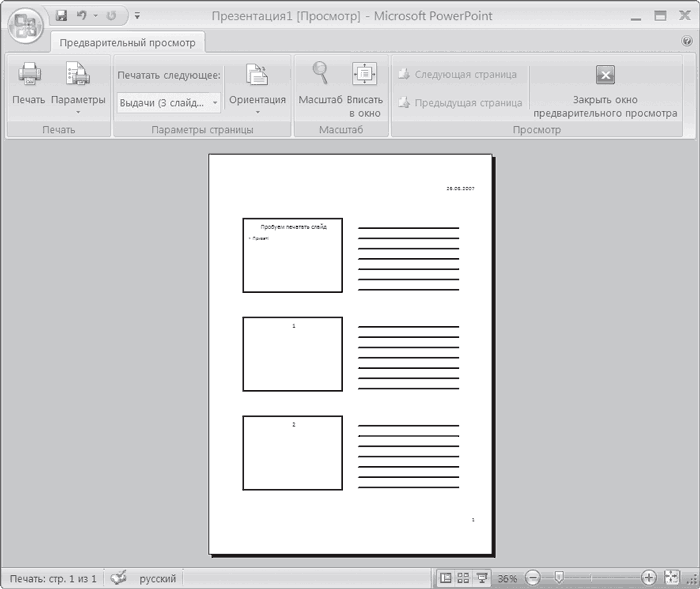The width and height of the screenshot is (700, 589).
Task: Click the Save floppy disk icon
Action: point(61,16)
